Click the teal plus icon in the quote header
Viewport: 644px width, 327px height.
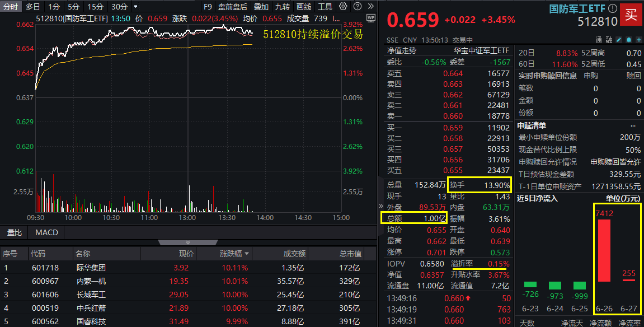coord(638,39)
